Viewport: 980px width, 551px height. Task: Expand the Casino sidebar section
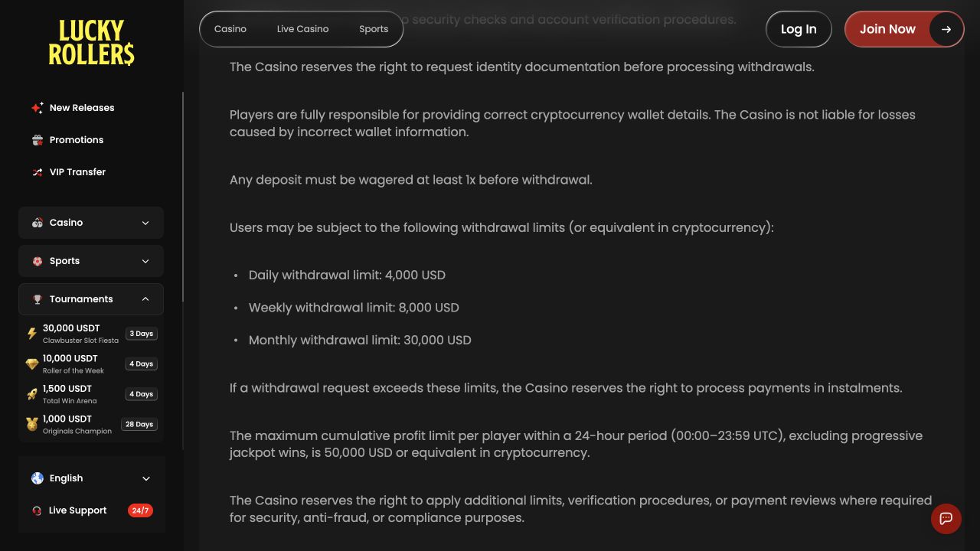[x=91, y=223]
